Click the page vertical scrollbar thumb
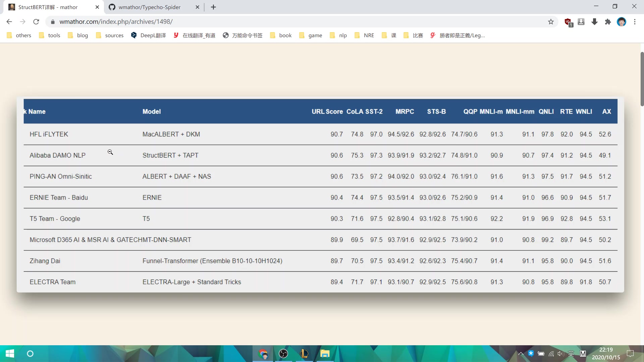 pyautogui.click(x=642, y=79)
